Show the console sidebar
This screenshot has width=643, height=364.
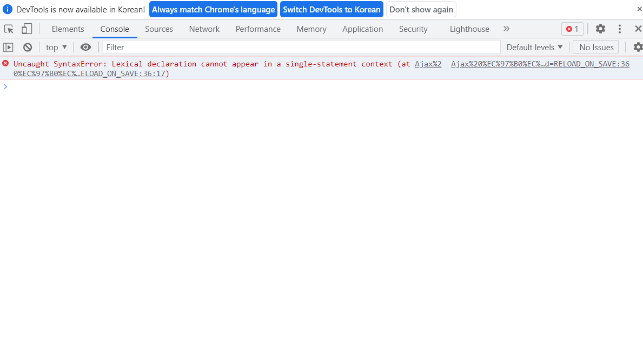click(8, 48)
